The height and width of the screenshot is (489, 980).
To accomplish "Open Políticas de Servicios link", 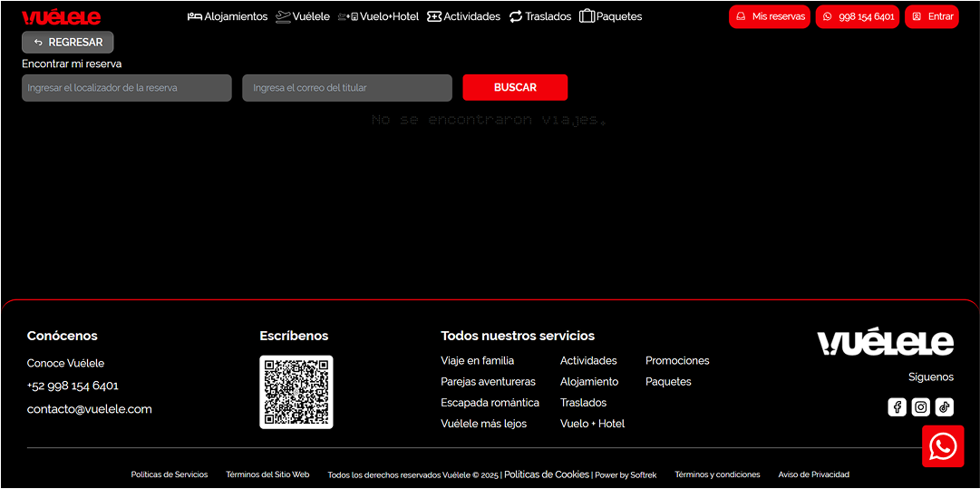I will 170,474.
